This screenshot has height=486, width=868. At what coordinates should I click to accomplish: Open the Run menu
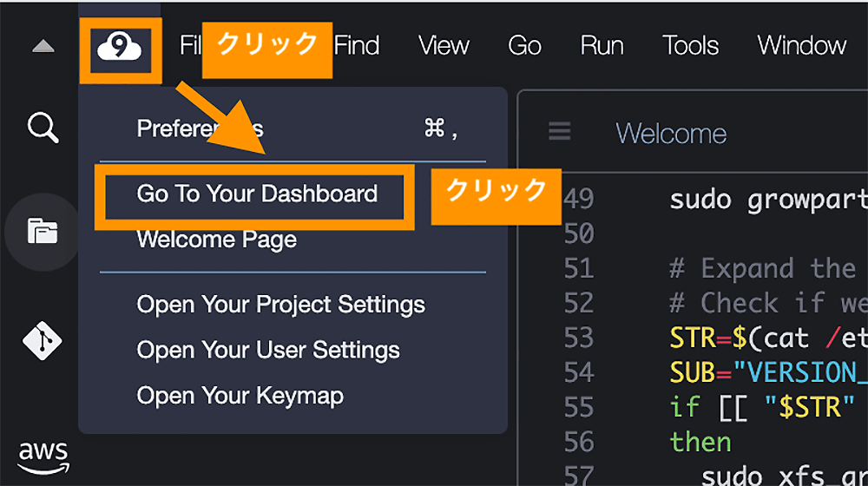pyautogui.click(x=602, y=46)
